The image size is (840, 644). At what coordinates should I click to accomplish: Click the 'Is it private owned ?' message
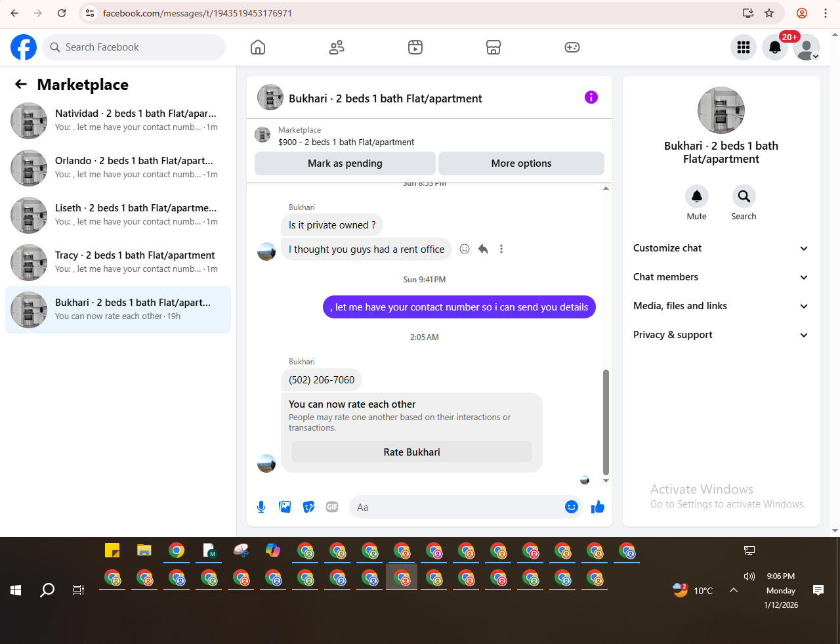tap(332, 225)
